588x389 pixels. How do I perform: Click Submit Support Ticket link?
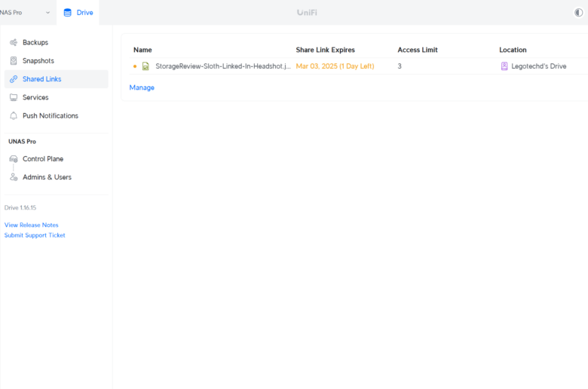pyautogui.click(x=35, y=235)
